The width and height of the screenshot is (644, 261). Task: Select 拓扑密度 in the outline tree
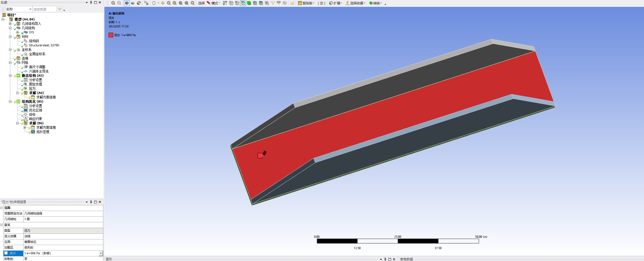(x=43, y=132)
